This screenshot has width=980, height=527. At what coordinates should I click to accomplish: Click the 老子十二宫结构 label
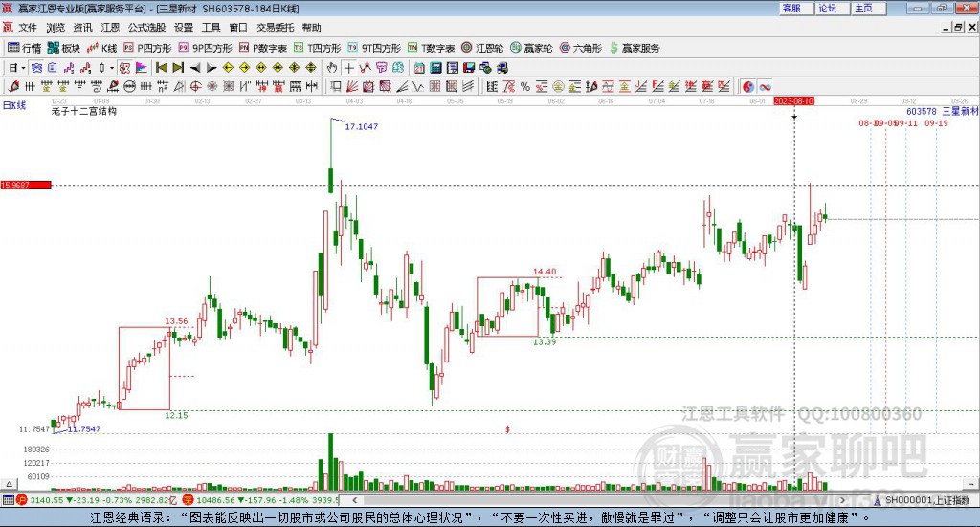pyautogui.click(x=84, y=111)
